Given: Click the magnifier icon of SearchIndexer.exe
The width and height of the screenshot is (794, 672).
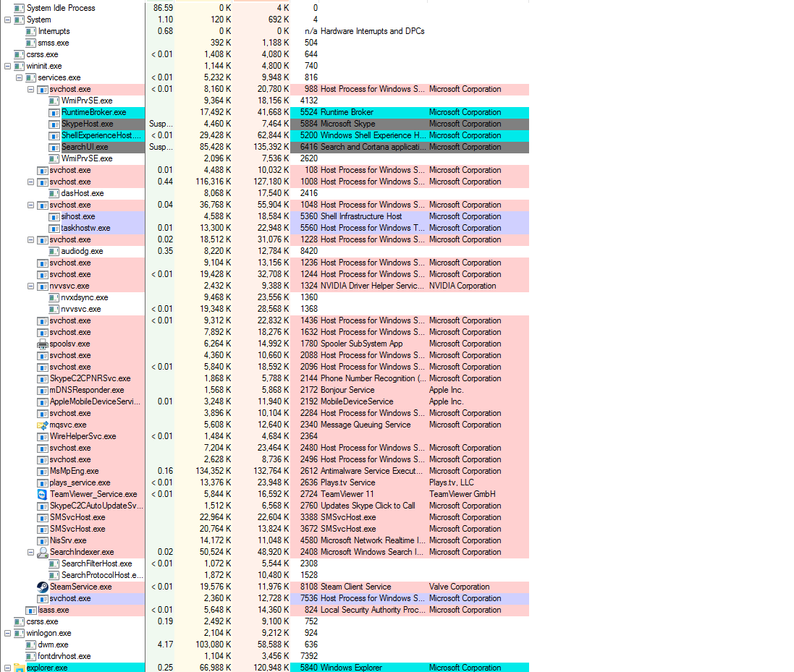Looking at the screenshot, I should pos(43,552).
